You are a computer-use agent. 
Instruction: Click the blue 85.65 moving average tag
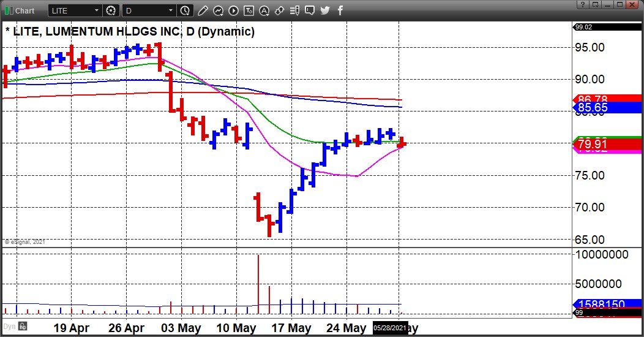[x=607, y=108]
